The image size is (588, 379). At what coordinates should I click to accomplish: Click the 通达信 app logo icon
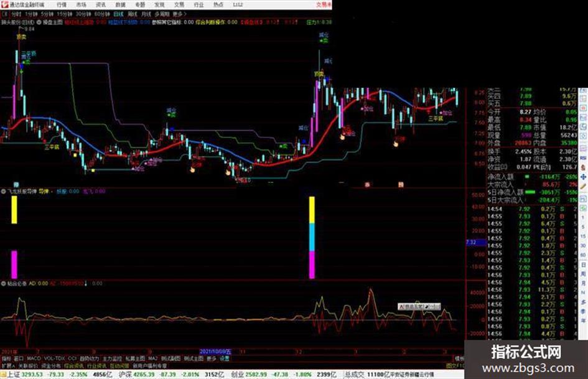[4, 4]
